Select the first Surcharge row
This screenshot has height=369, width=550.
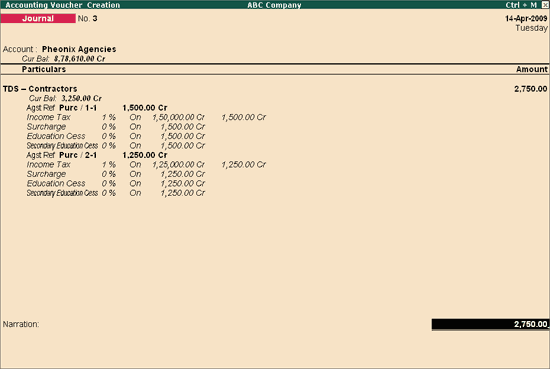pos(116,127)
